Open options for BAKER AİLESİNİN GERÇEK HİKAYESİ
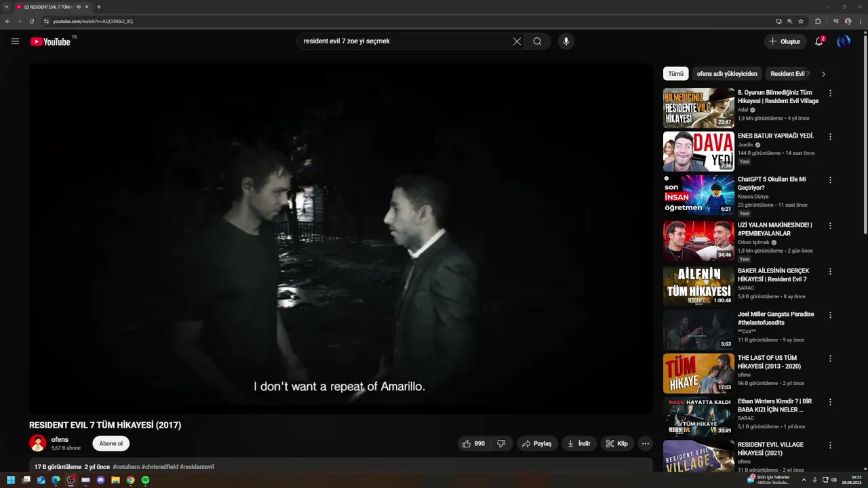 (x=830, y=271)
